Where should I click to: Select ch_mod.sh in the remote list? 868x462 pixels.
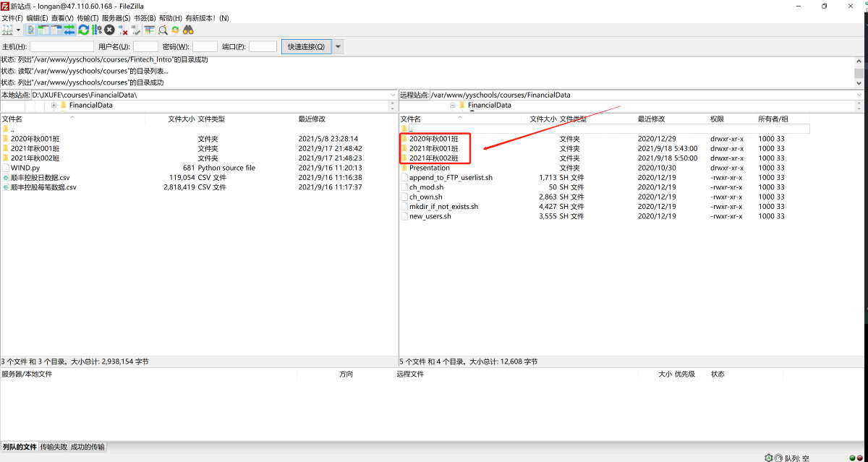426,187
